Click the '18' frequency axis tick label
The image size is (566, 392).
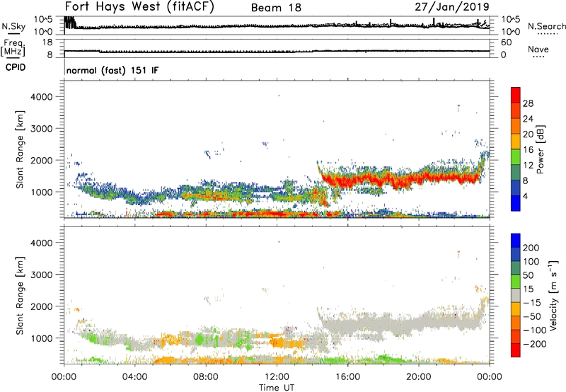click(x=47, y=42)
